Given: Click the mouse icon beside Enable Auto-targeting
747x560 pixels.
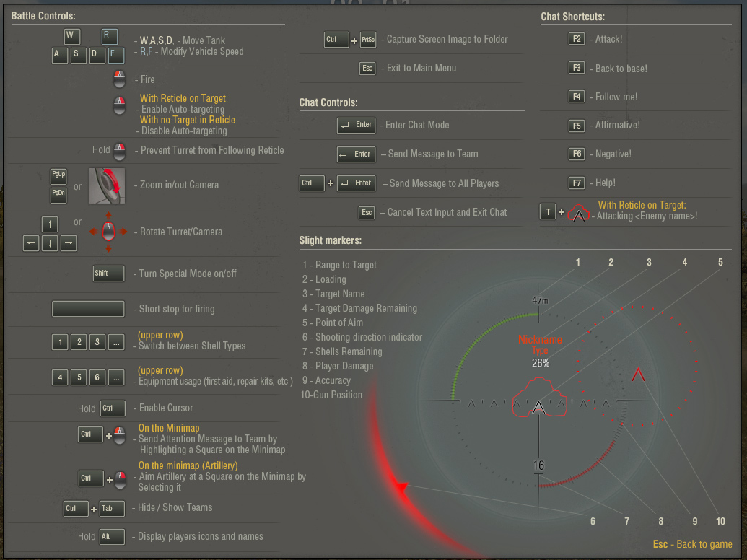Looking at the screenshot, I should click(119, 105).
